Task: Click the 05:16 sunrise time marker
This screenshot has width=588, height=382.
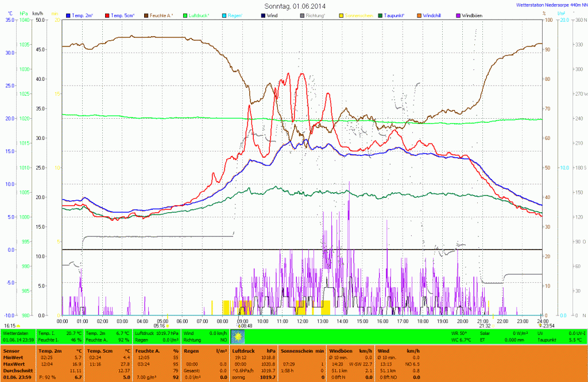Action: [159, 325]
